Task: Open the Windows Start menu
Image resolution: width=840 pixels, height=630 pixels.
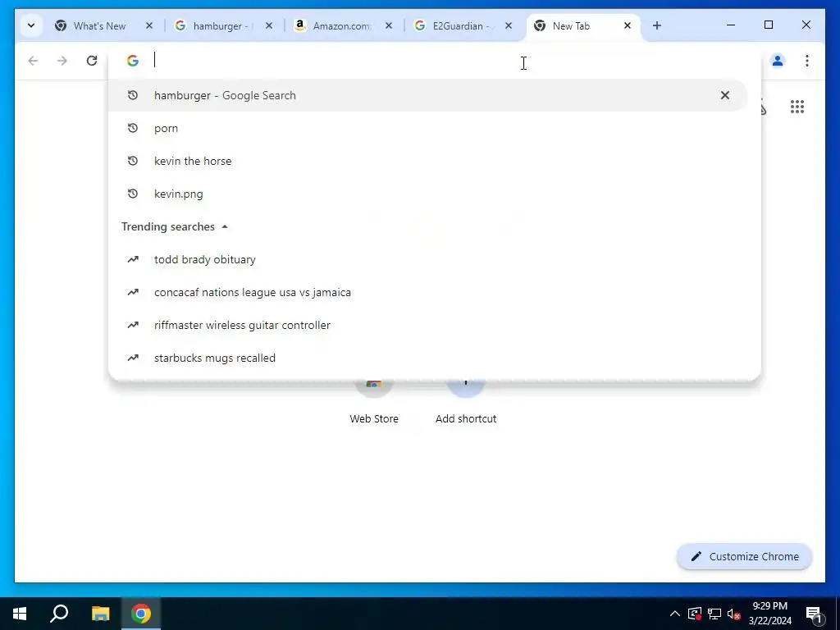Action: 20,614
